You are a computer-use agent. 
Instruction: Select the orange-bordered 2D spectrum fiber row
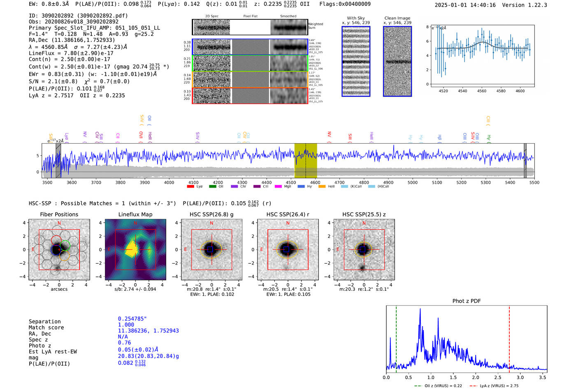[250, 79]
